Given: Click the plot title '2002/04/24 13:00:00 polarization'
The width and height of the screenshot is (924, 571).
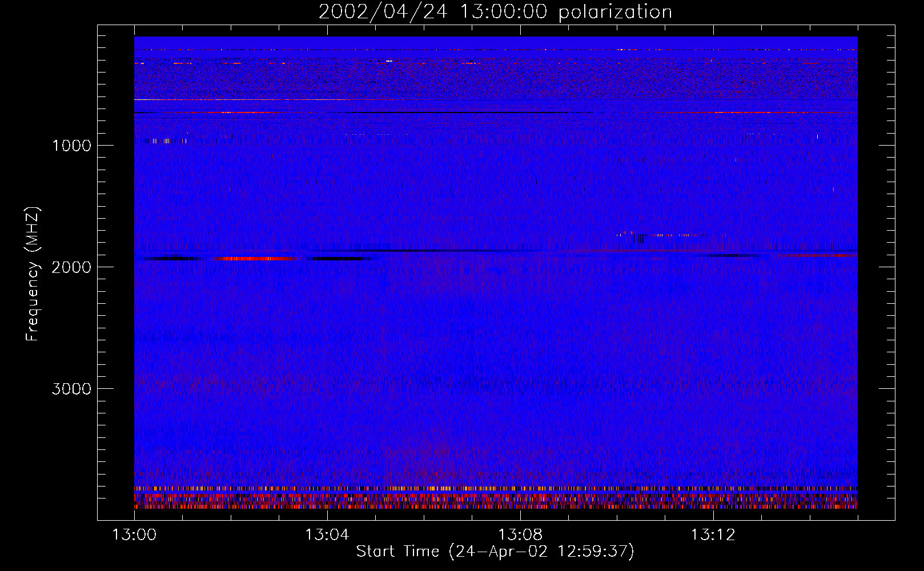Looking at the screenshot, I should [x=495, y=11].
